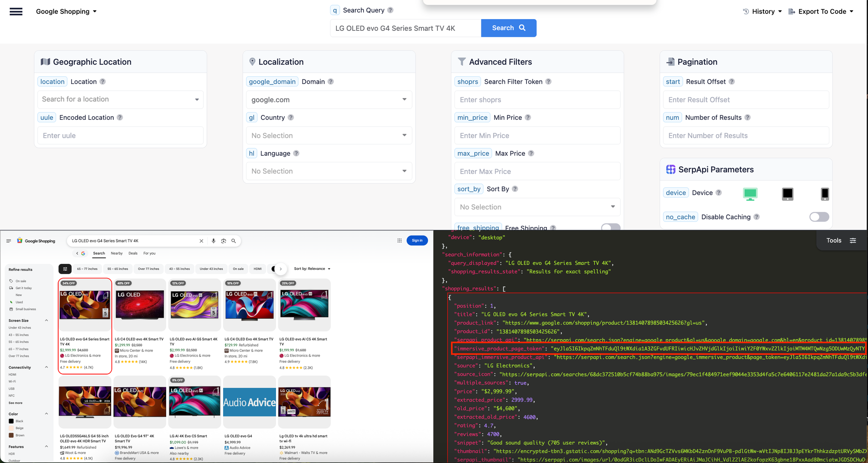This screenshot has width=868, height=463.
Task: Click the Google Shopping logo in preview
Action: pyautogui.click(x=36, y=241)
